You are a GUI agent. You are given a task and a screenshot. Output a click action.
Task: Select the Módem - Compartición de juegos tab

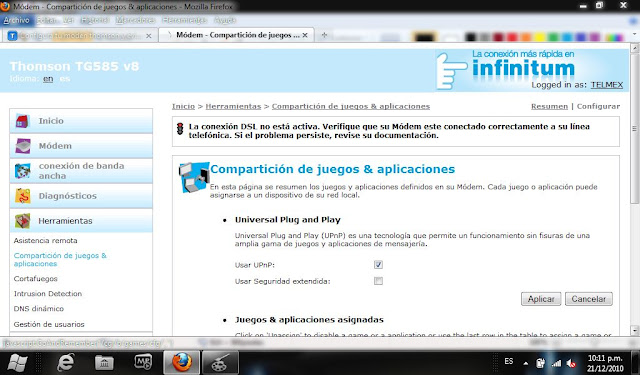click(x=237, y=35)
